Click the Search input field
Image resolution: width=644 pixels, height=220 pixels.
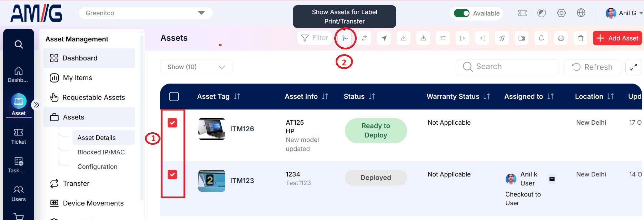[x=507, y=67]
